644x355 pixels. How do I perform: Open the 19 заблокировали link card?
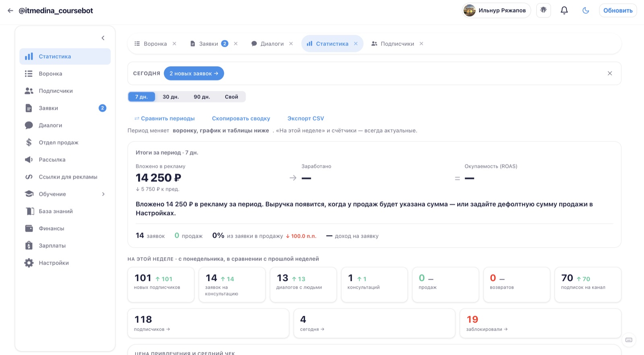[541, 323]
